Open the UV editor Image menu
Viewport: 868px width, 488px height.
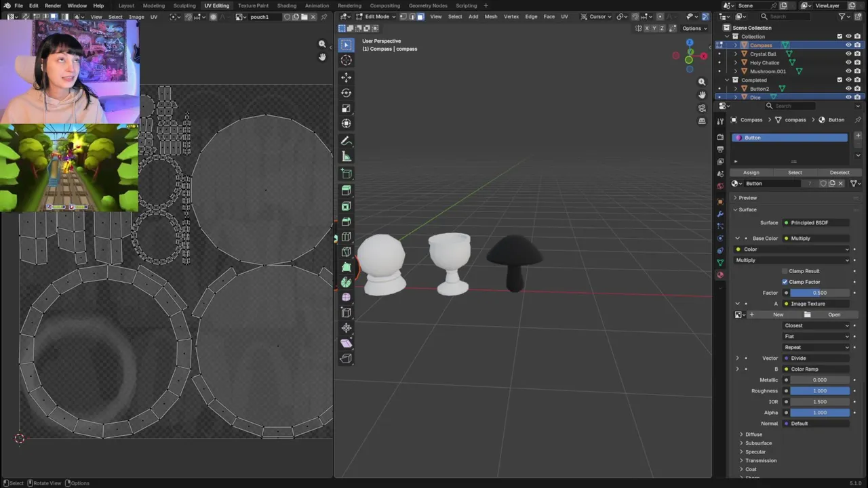point(136,16)
